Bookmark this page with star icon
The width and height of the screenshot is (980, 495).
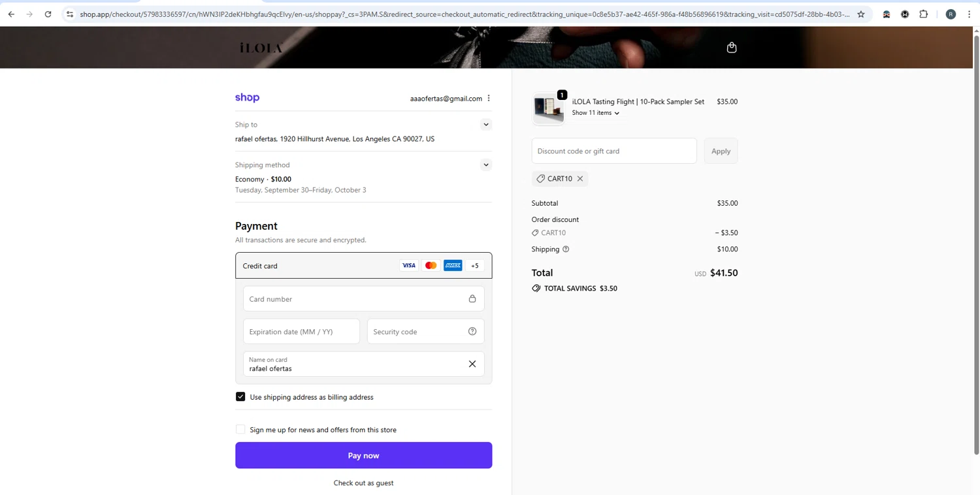click(x=861, y=14)
